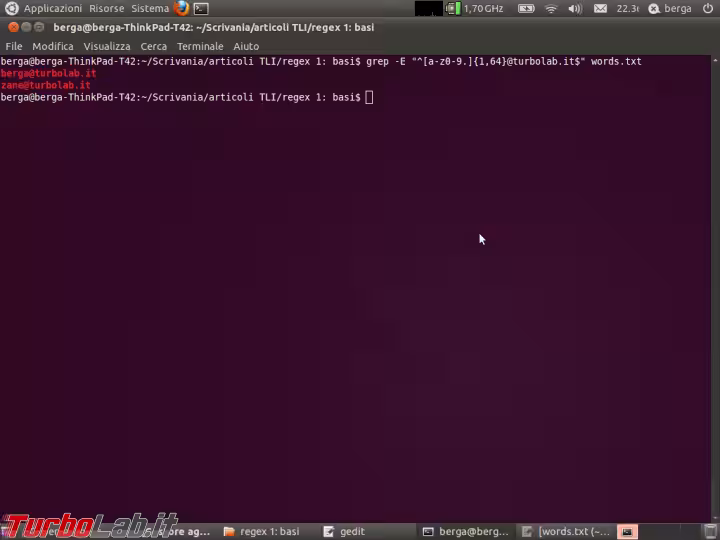The image size is (720, 540).
Task: Click the system monitor graph applet
Action: [429, 8]
